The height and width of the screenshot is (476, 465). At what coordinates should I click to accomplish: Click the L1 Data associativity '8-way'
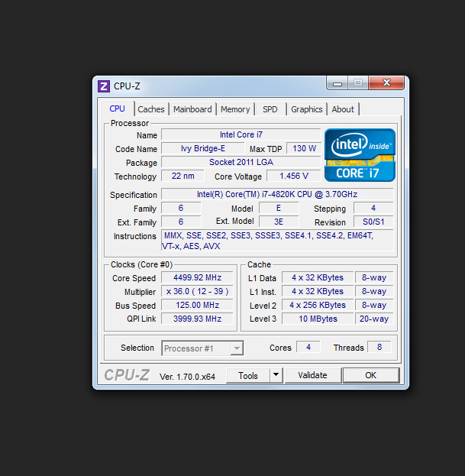point(374,277)
